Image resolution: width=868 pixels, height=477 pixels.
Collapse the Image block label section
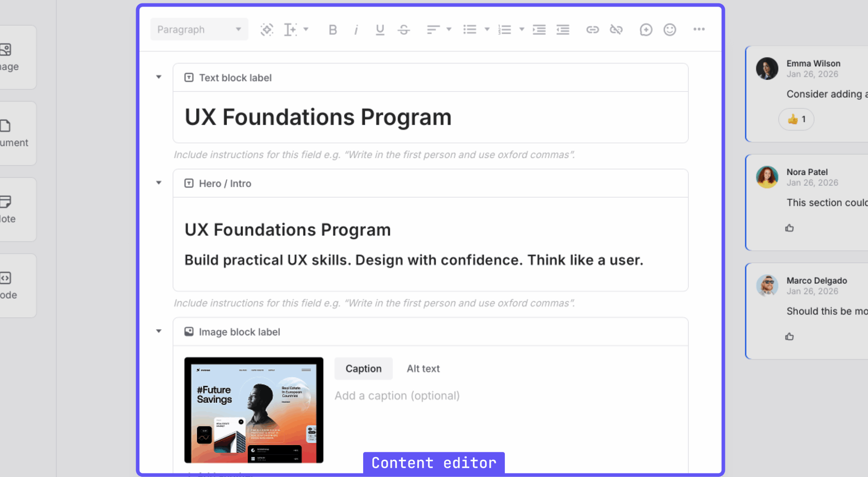(x=159, y=331)
